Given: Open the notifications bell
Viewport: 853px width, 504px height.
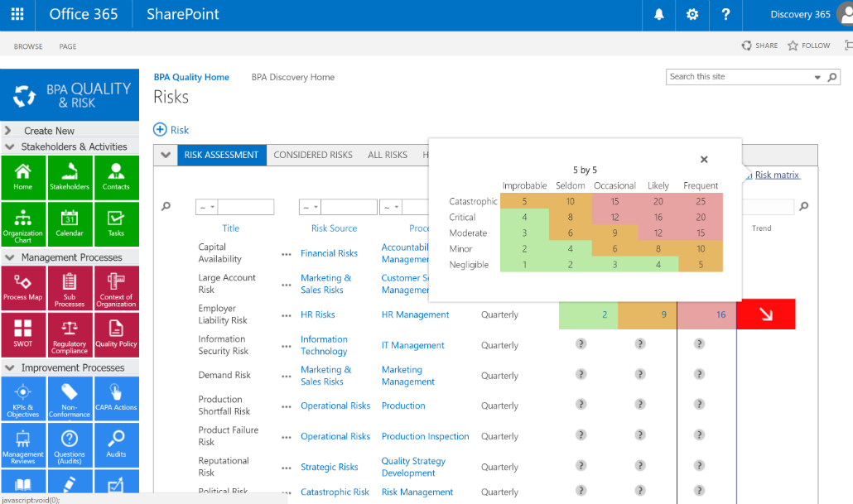Looking at the screenshot, I should pos(658,15).
